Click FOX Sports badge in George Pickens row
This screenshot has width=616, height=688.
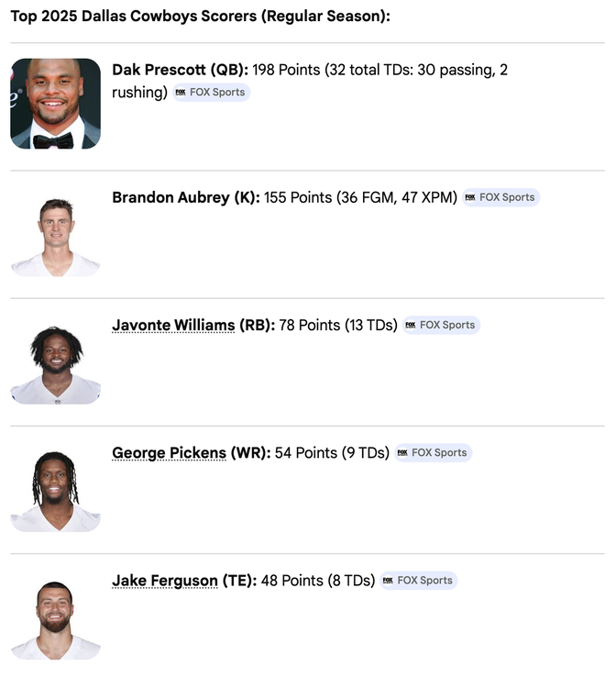433,452
